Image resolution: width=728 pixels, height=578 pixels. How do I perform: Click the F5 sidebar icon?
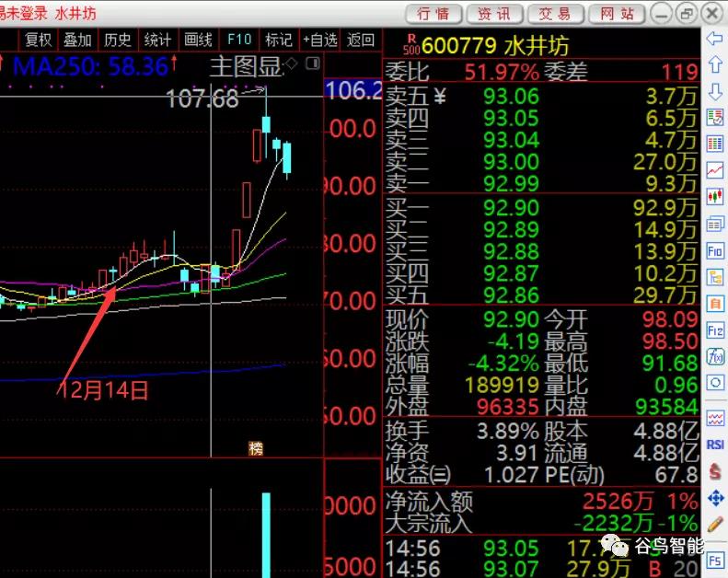pyautogui.click(x=715, y=560)
